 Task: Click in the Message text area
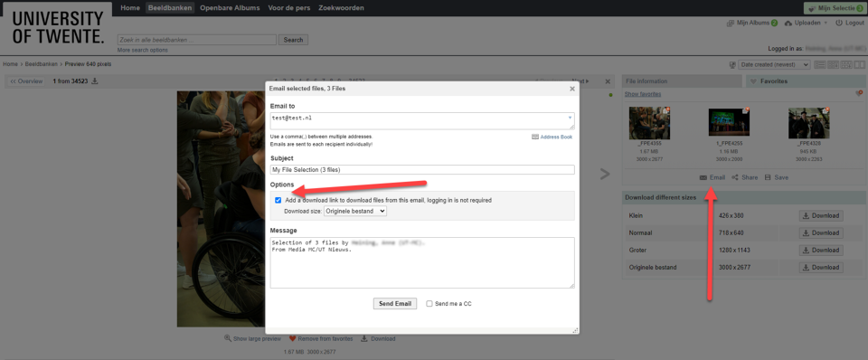[422, 262]
